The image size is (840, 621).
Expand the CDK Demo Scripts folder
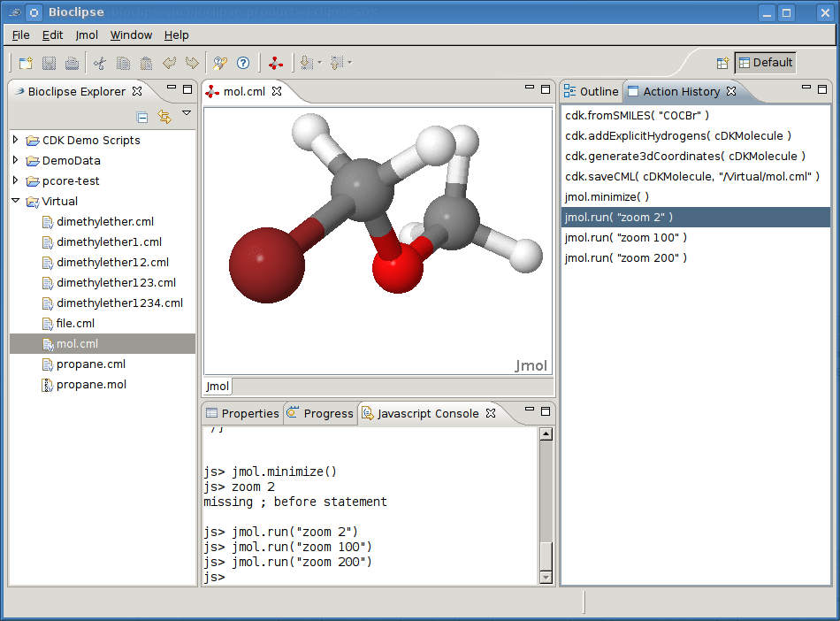coord(16,140)
